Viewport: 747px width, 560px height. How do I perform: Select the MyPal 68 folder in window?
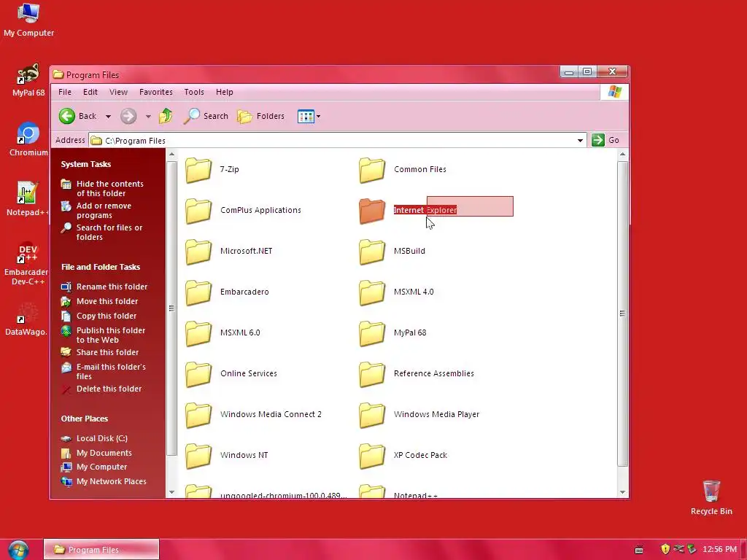(x=371, y=333)
